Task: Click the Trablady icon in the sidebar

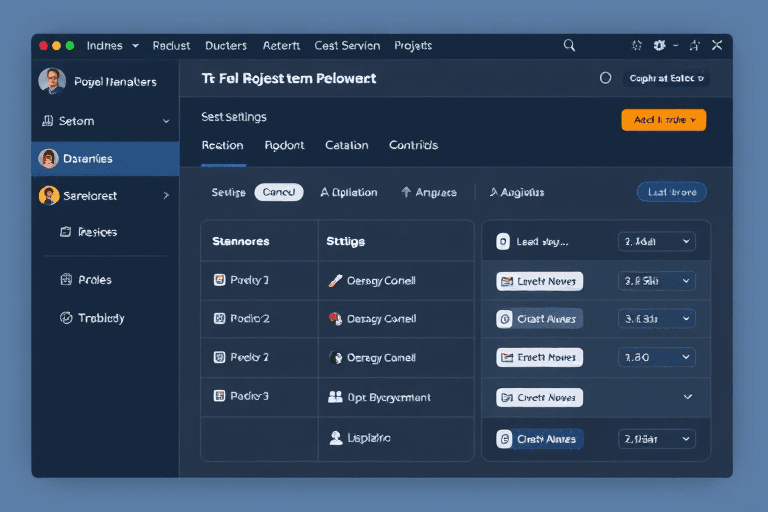Action: (66, 318)
